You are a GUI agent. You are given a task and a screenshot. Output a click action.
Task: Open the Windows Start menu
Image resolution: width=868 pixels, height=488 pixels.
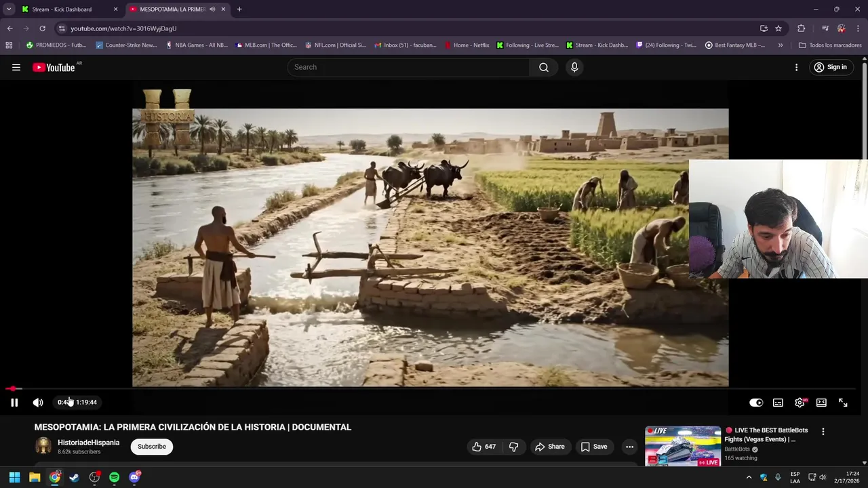pos(14,477)
